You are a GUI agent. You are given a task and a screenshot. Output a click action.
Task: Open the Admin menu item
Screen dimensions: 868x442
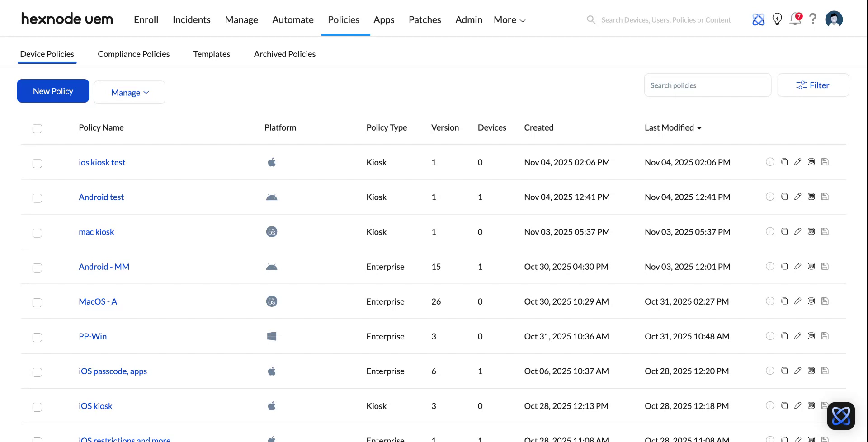(468, 19)
